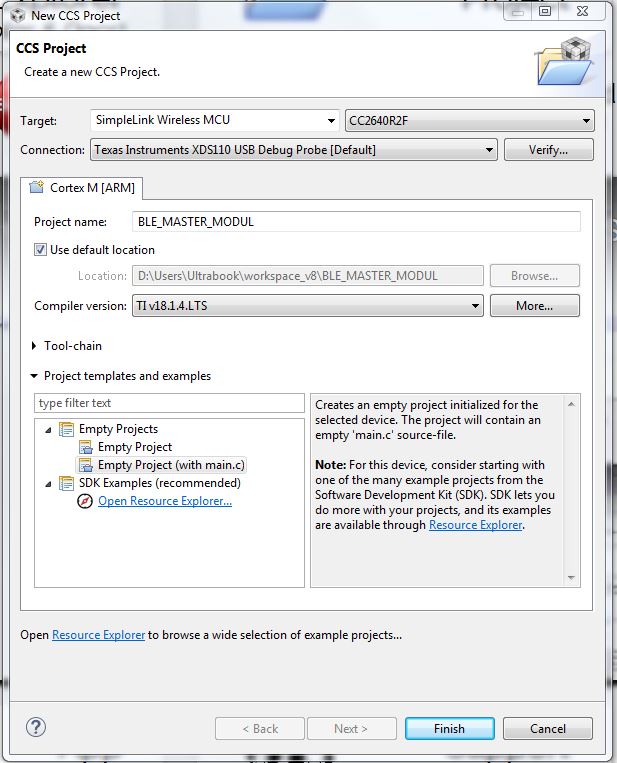
Task: Click the disabled Back button
Action: pyautogui.click(x=260, y=728)
